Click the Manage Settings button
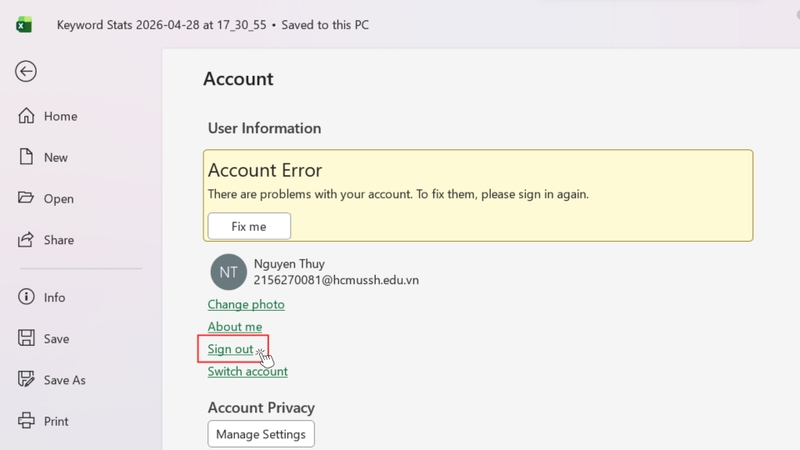Screen dimensions: 800x450 click(261, 434)
